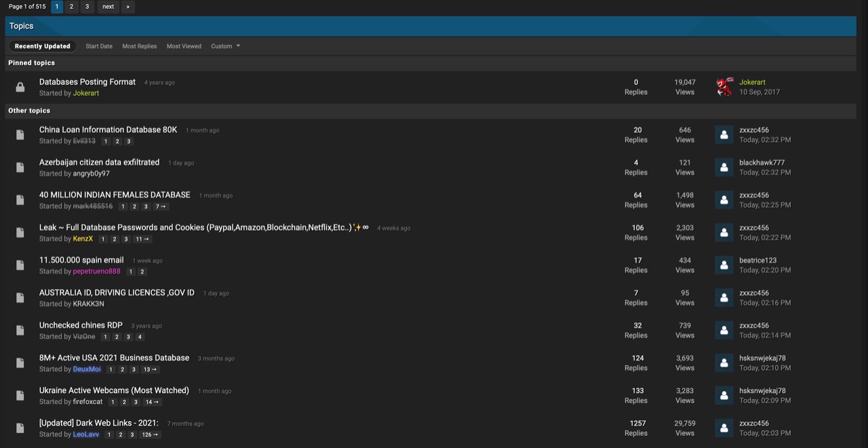The width and height of the screenshot is (868, 448).
Task: Jump to page 14 of Ukraine Active Webcams topic
Action: [x=152, y=403]
